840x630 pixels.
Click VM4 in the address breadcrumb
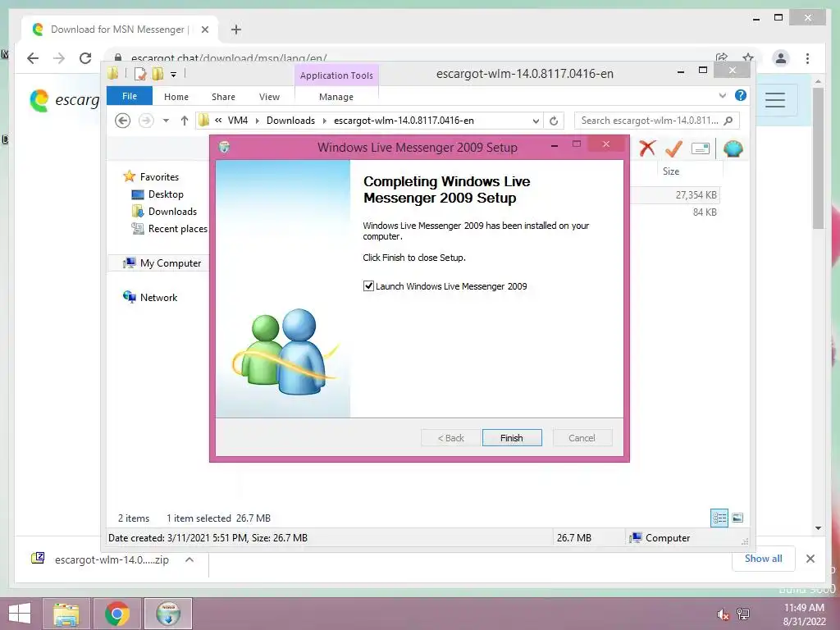point(237,121)
